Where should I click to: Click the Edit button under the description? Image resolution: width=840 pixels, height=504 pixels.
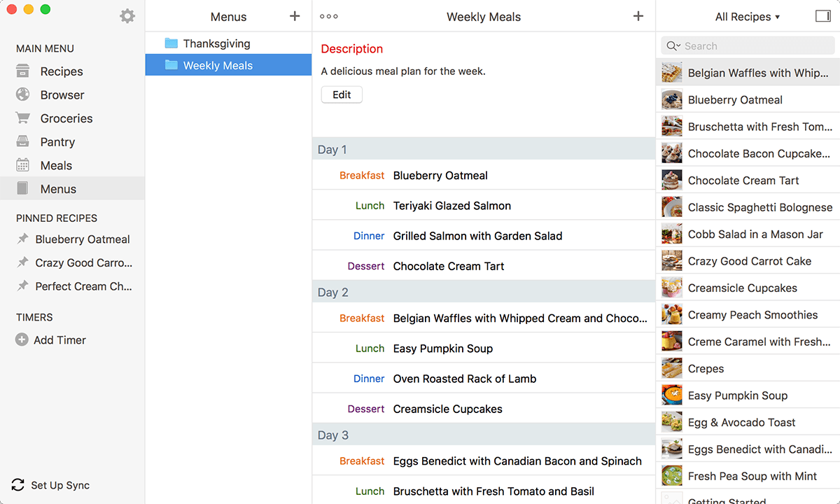(342, 94)
